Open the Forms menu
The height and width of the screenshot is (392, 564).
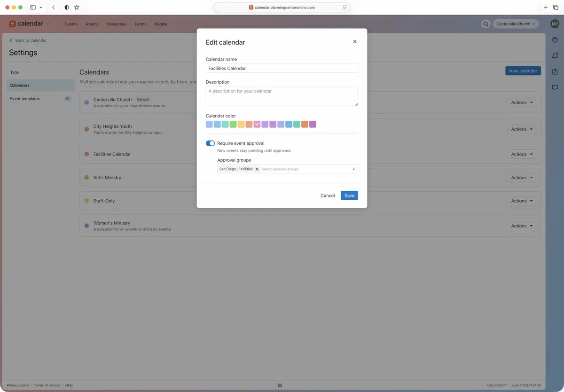point(141,24)
